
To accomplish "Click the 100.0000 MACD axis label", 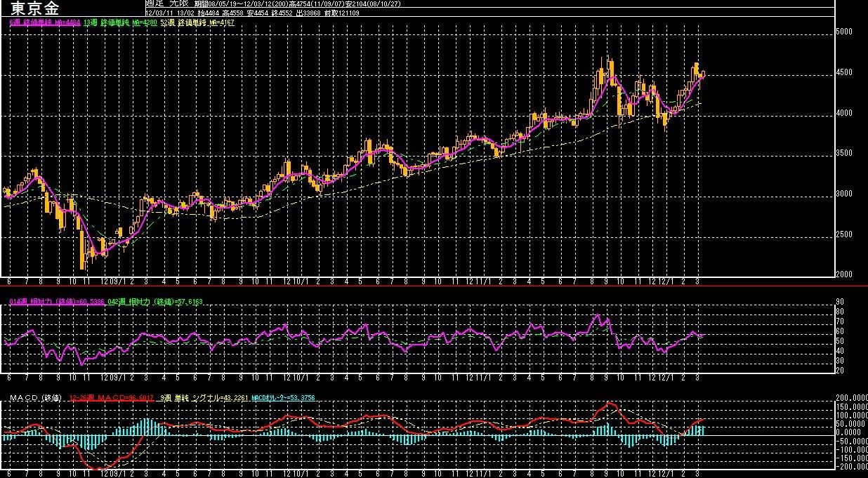I will tap(852, 416).
